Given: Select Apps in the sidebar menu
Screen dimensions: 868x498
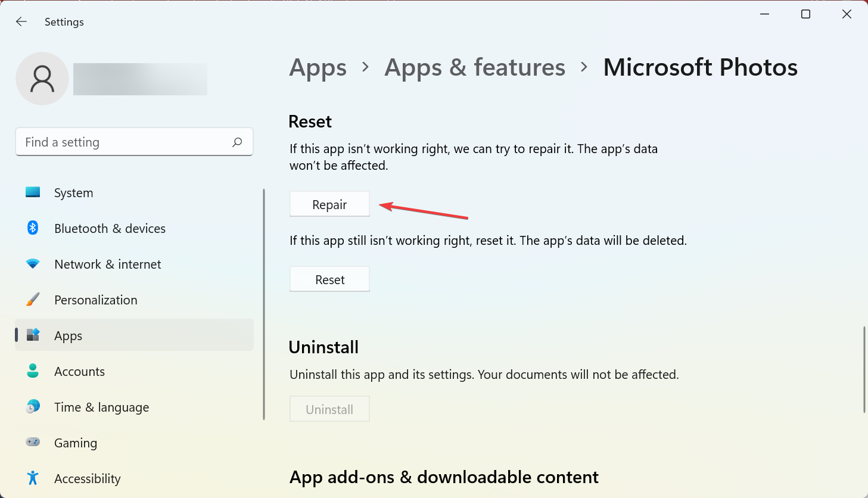Looking at the screenshot, I should tap(68, 335).
